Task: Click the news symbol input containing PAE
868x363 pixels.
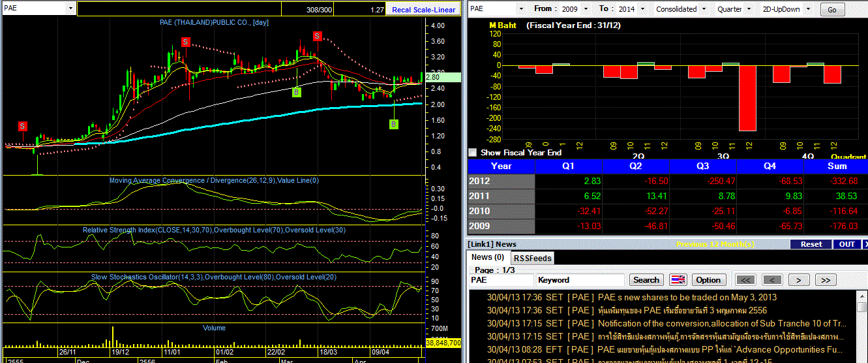Action: click(501, 279)
